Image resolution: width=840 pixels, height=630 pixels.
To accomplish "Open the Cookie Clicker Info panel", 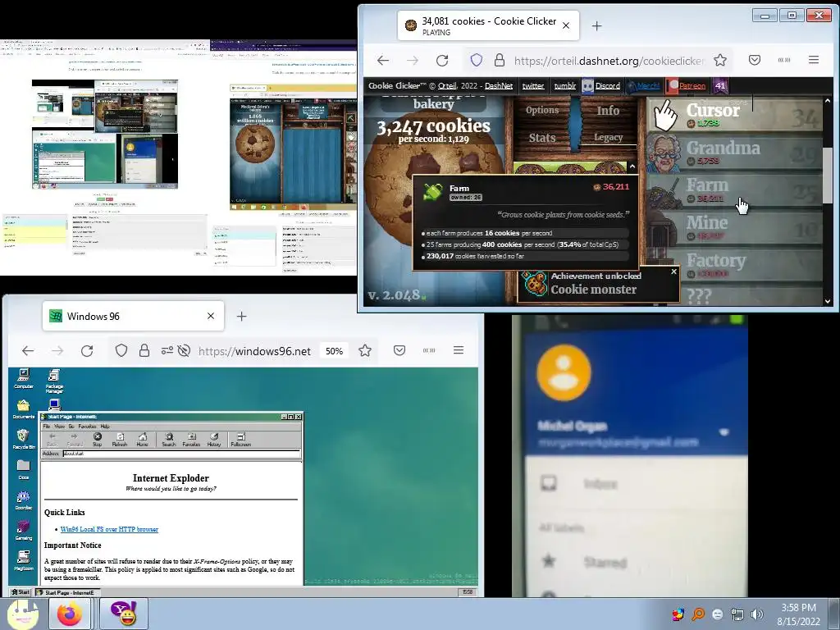I will click(608, 111).
